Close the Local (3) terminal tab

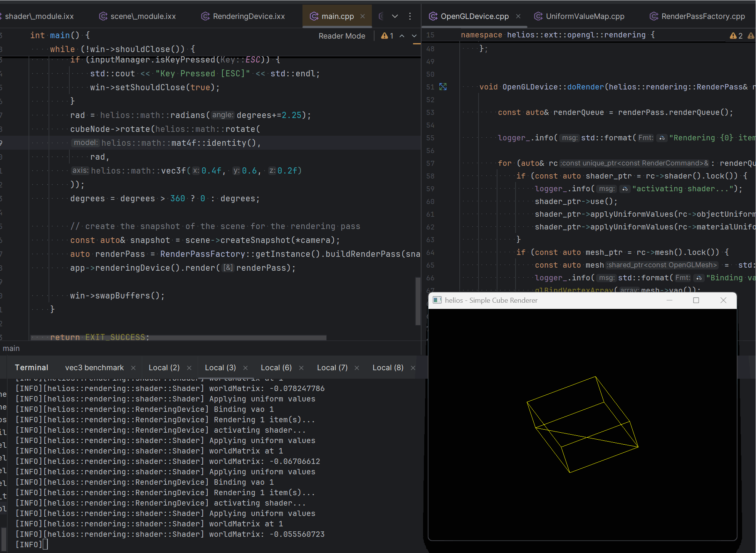coord(245,368)
